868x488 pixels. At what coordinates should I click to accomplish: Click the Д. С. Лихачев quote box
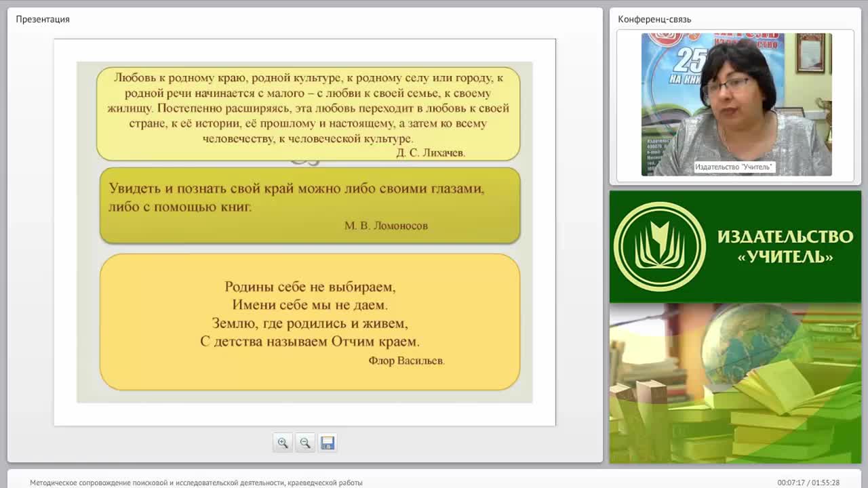click(309, 113)
